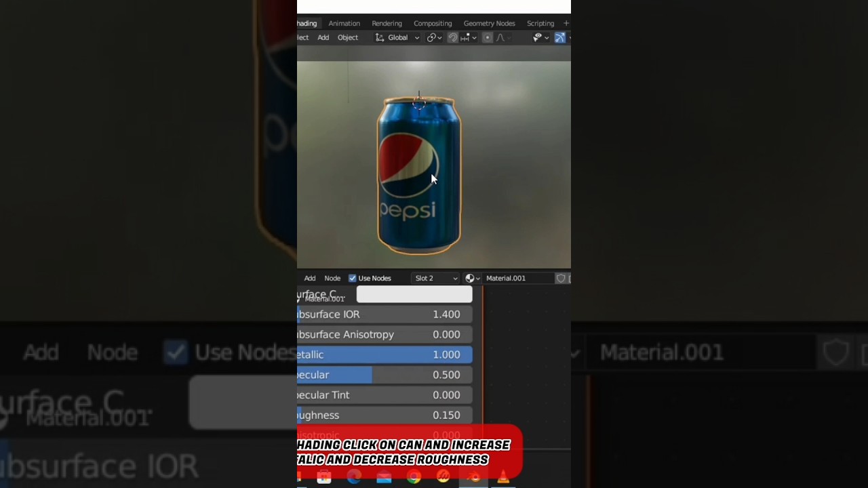Viewport: 868px width, 488px height.
Task: Open Microsoft Edge from the taskbar
Action: pos(354,478)
